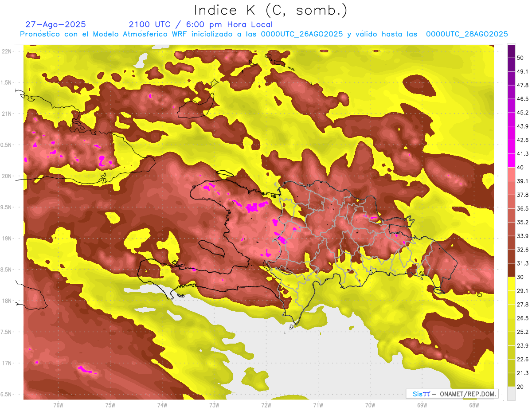
Task: Click the '71W' longitude label
Action: point(318,405)
